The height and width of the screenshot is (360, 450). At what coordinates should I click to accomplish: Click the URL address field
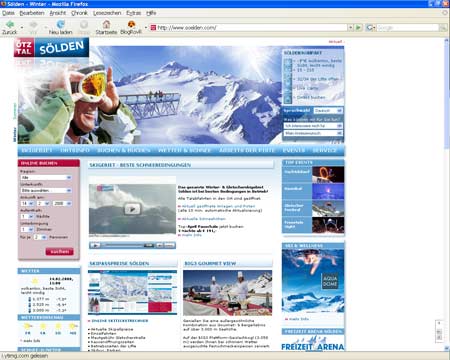pyautogui.click(x=252, y=28)
